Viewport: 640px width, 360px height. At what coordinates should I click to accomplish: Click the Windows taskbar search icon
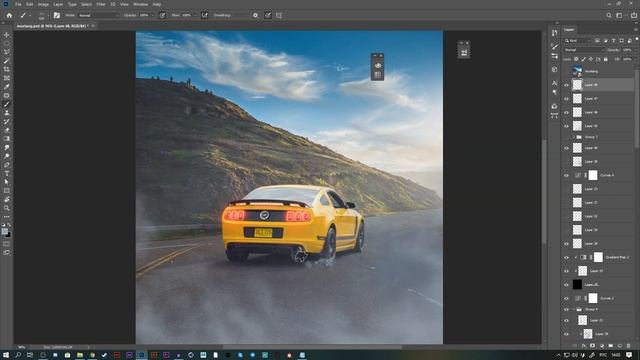tap(18, 355)
